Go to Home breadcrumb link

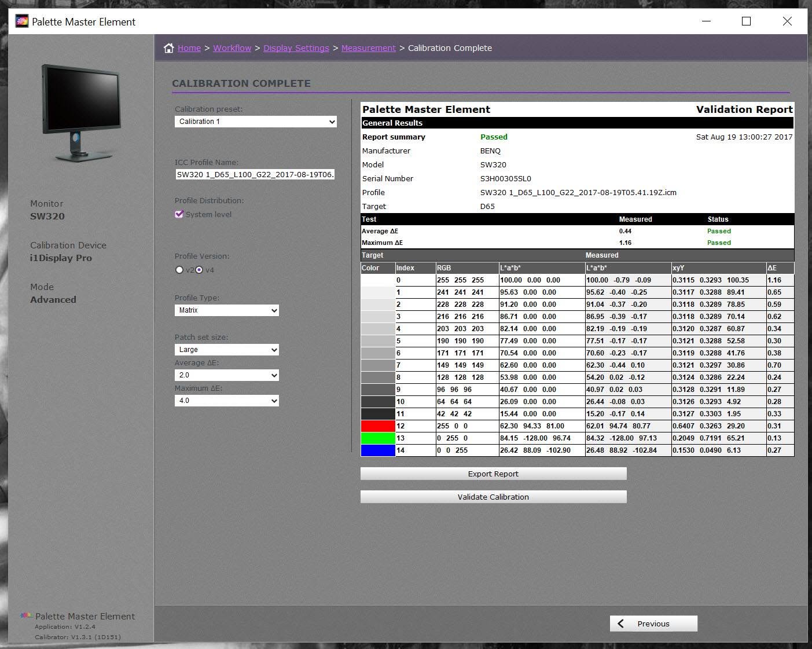[x=189, y=48]
